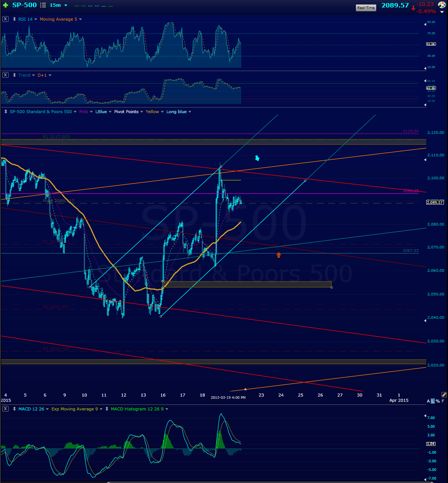448x483 pixels.
Task: Toggle the A auto scale option
Action: (428, 401)
